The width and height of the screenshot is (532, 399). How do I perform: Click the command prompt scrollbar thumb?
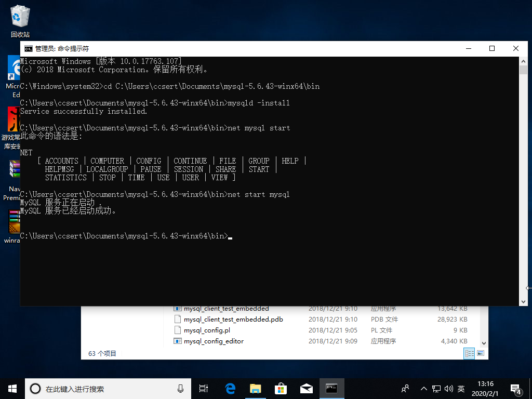point(523,70)
